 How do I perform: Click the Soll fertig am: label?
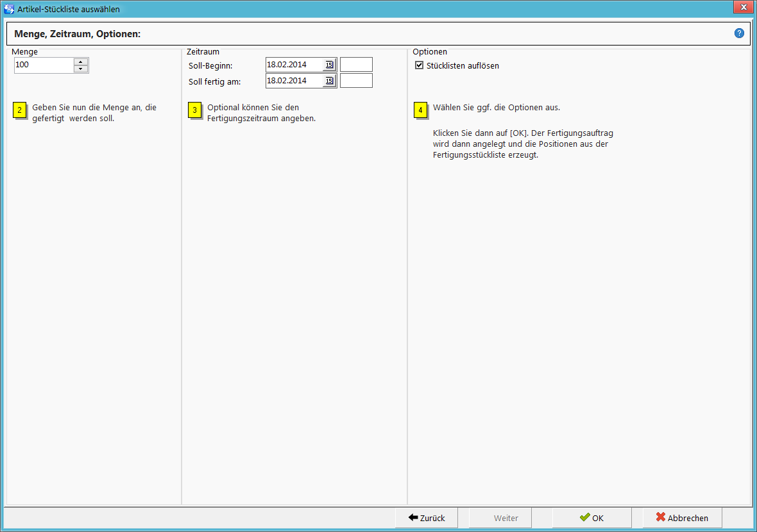pyautogui.click(x=214, y=81)
